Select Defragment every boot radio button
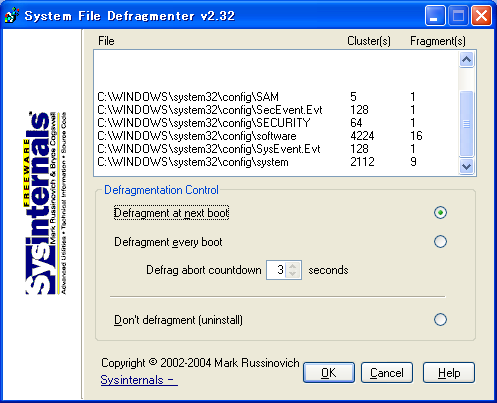This screenshot has width=497, height=403. tap(440, 242)
